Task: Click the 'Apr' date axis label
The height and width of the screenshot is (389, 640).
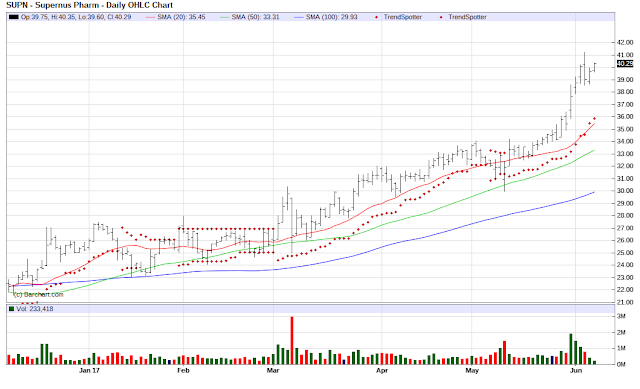Action: [x=382, y=371]
